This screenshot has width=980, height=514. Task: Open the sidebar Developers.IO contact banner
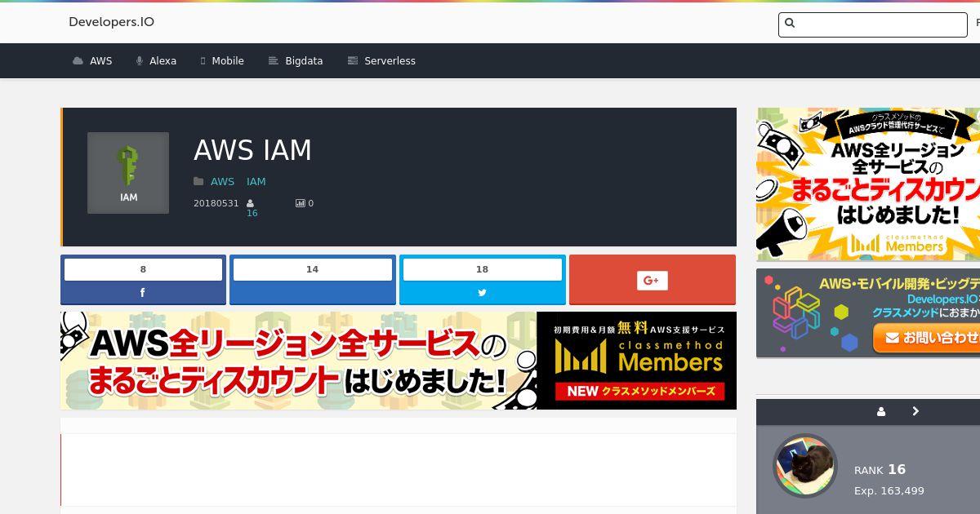(x=868, y=313)
